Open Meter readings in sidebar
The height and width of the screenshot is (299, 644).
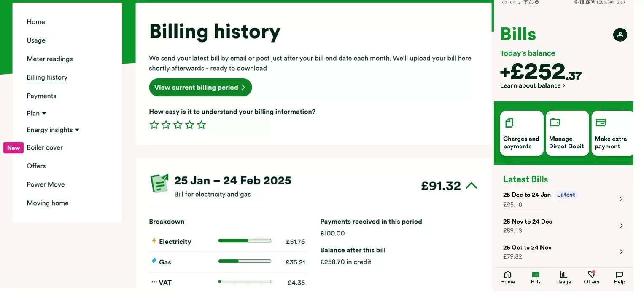(50, 59)
